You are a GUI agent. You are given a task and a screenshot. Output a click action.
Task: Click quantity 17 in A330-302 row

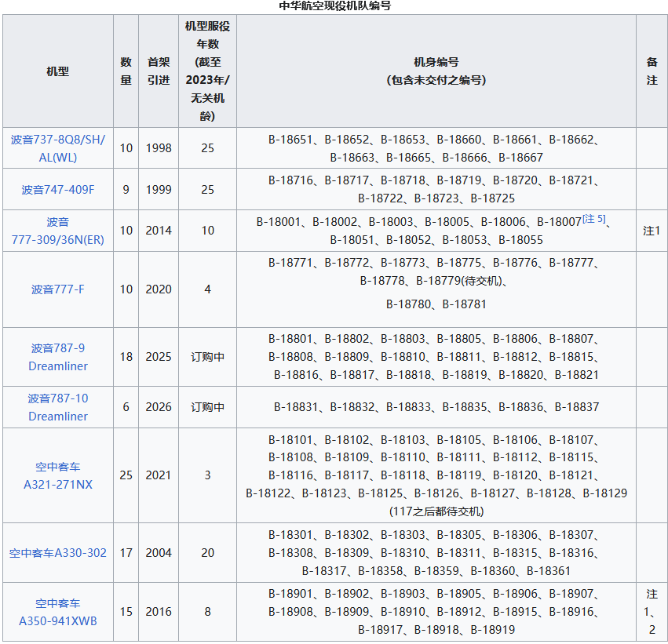coord(126,553)
